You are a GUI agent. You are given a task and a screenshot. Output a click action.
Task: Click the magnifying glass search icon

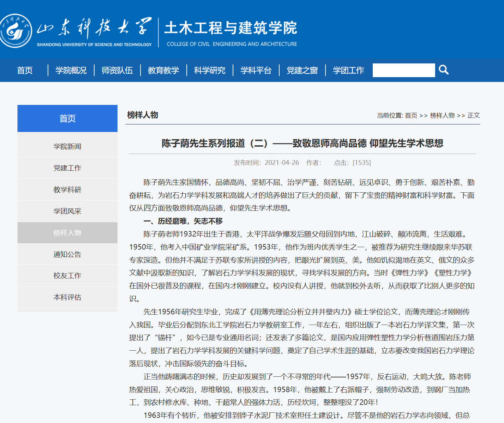click(x=444, y=70)
